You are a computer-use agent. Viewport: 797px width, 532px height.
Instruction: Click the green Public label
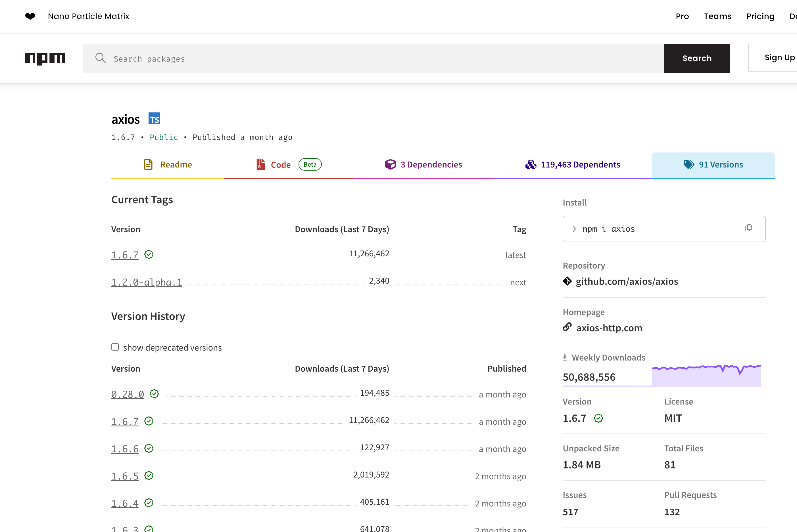[164, 137]
